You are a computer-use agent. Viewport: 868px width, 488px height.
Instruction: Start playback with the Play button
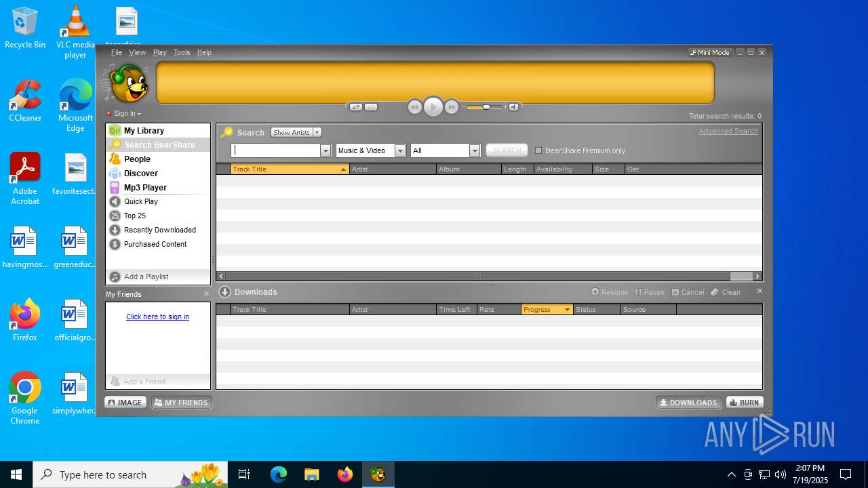coord(433,107)
